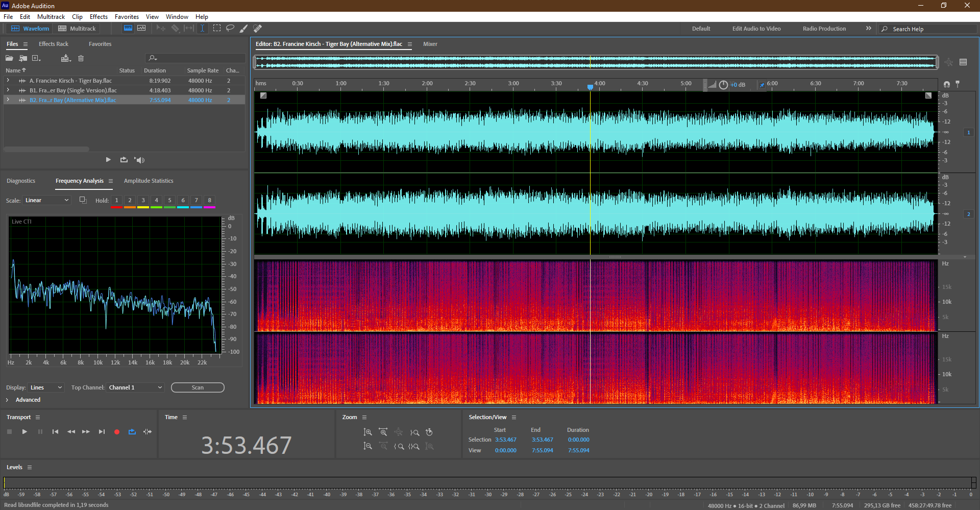
Task: Switch to Multitrack view
Action: pyautogui.click(x=77, y=29)
